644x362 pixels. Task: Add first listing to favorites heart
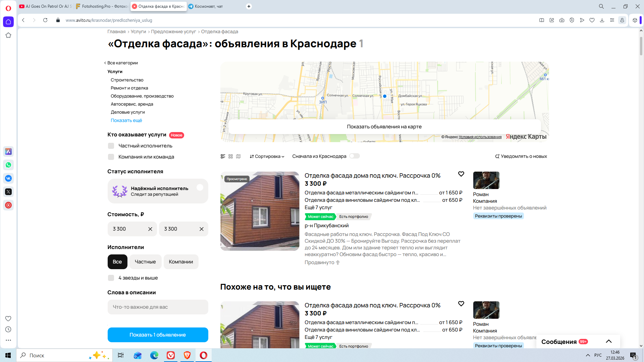pos(461,174)
